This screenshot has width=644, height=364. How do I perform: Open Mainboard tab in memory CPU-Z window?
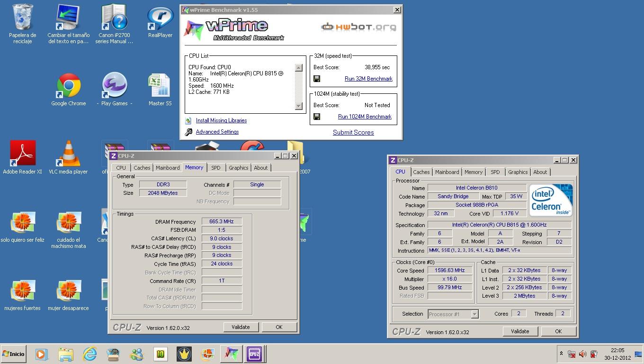168,168
